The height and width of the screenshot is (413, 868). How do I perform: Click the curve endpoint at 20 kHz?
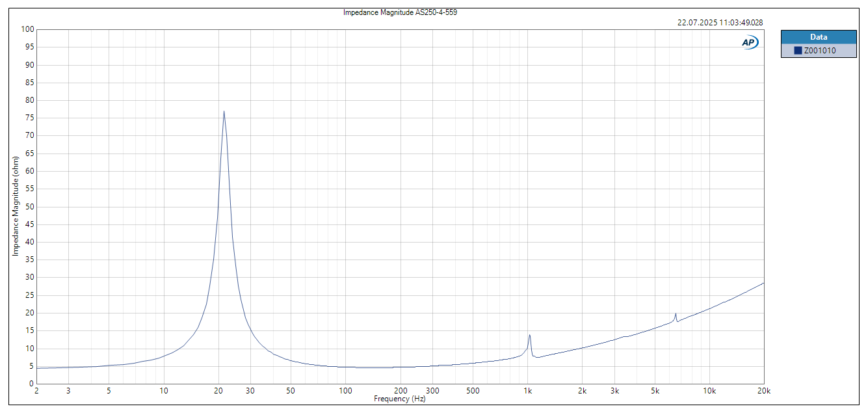pyautogui.click(x=764, y=284)
